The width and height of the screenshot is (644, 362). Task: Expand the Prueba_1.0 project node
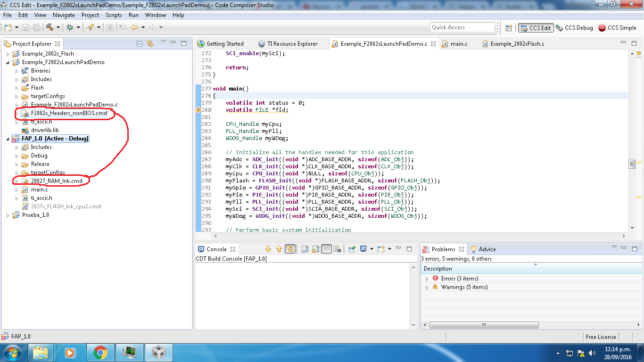tap(8, 215)
